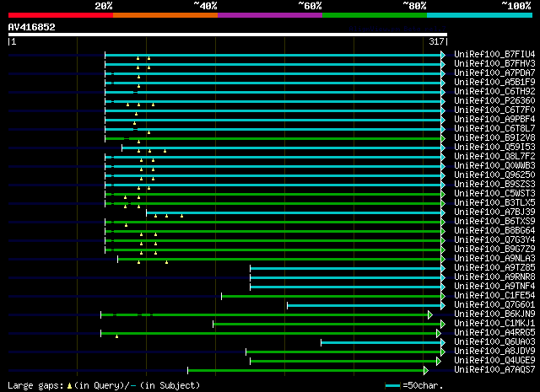Open hit UniRef100_A5B1F9
The width and height of the screenshot is (540, 392).
[494, 83]
